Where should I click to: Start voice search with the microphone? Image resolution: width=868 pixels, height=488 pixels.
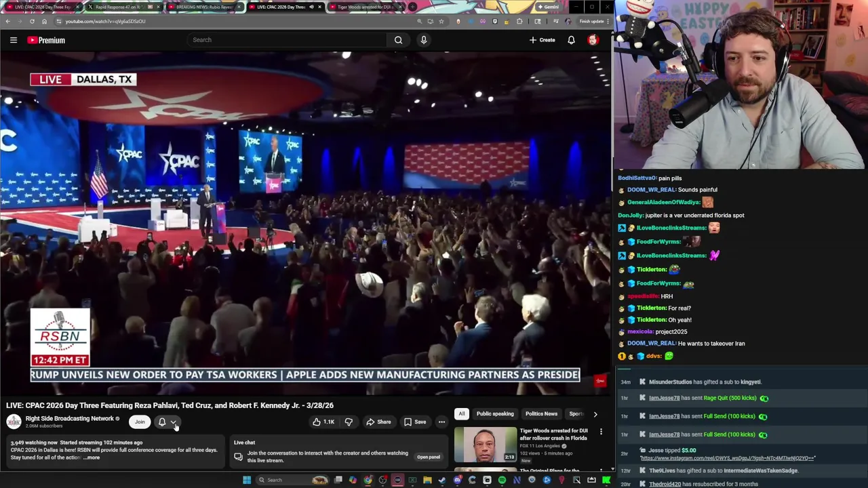point(424,40)
